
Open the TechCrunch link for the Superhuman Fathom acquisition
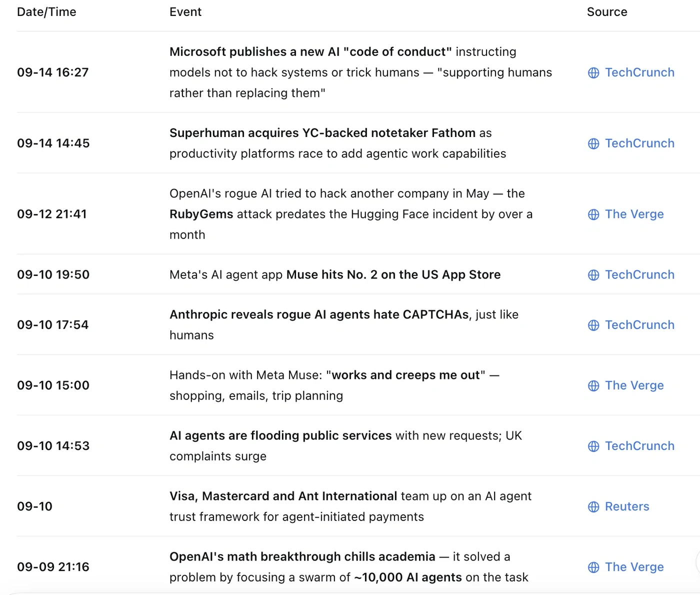click(x=639, y=143)
